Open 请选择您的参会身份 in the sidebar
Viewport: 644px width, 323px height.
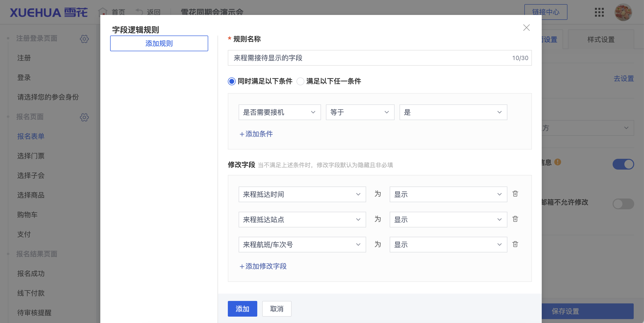(48, 97)
